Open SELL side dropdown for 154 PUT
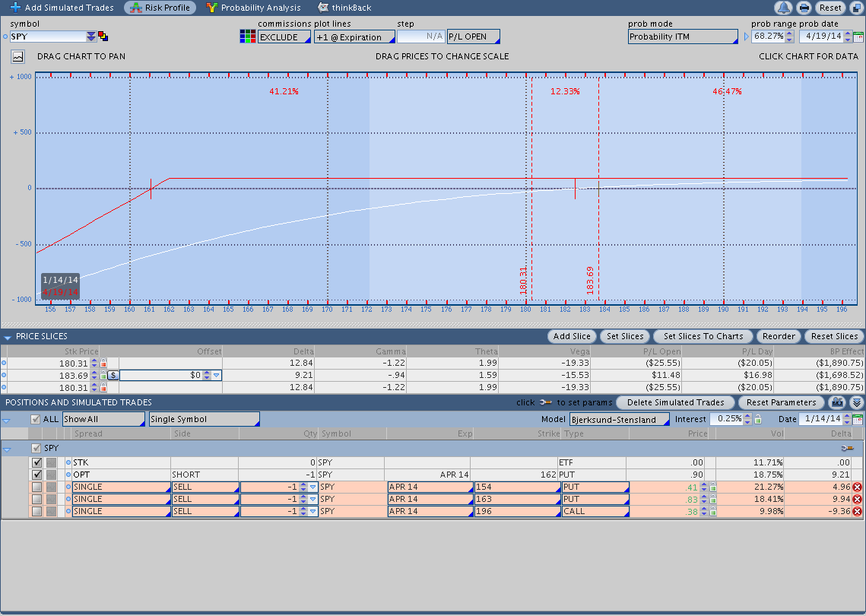 205,487
